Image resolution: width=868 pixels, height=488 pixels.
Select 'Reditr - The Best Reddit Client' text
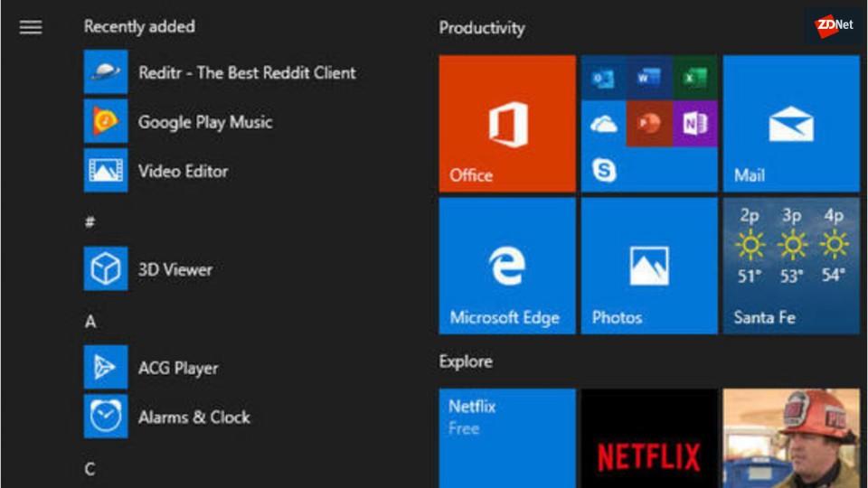(x=247, y=72)
